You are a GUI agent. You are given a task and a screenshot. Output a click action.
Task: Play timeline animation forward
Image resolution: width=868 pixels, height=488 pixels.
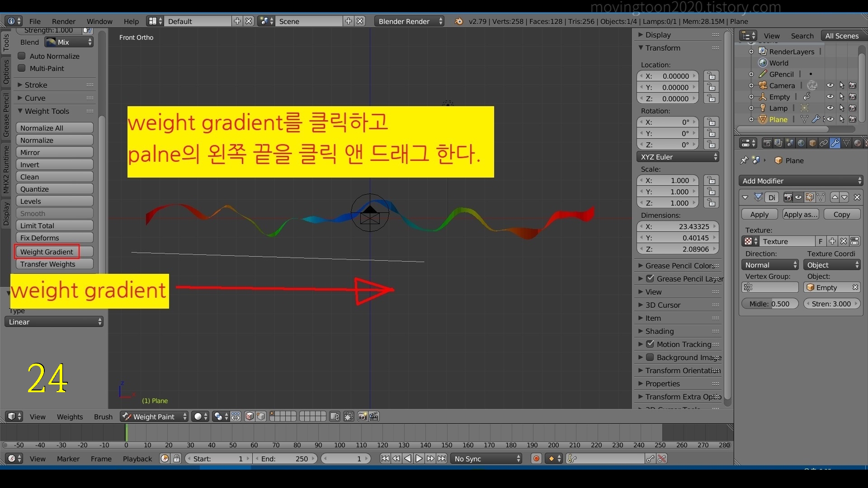tap(419, 459)
